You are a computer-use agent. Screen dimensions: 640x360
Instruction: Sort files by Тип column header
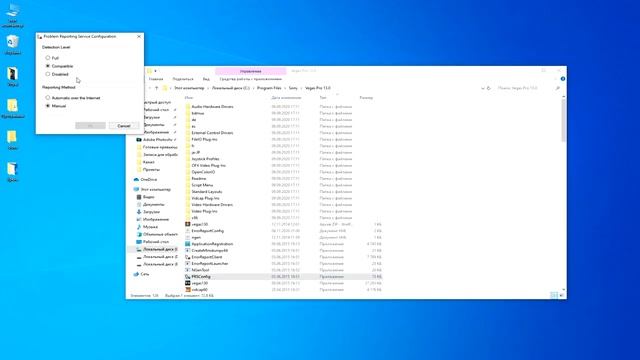[x=323, y=98]
